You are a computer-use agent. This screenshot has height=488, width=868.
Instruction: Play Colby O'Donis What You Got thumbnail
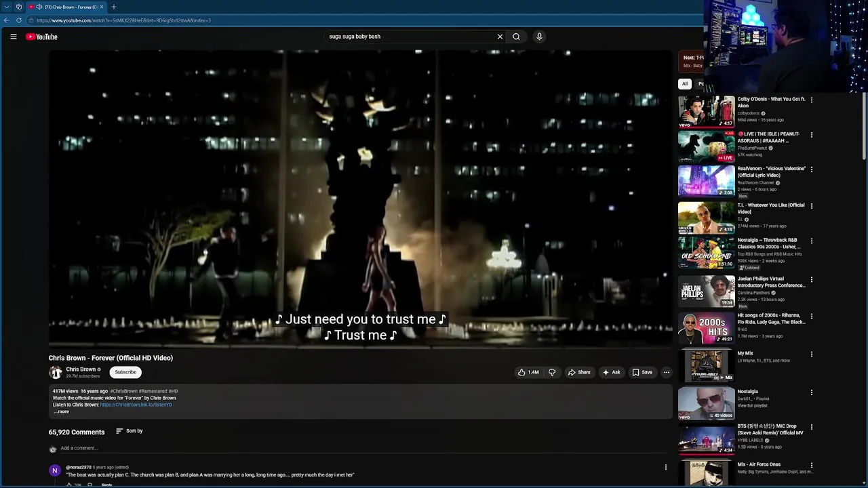pos(706,112)
